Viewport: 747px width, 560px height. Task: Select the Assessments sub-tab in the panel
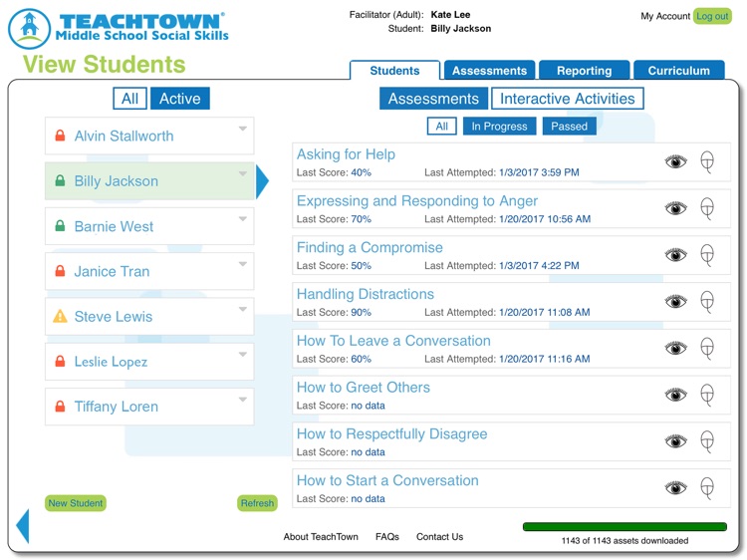[x=433, y=99]
